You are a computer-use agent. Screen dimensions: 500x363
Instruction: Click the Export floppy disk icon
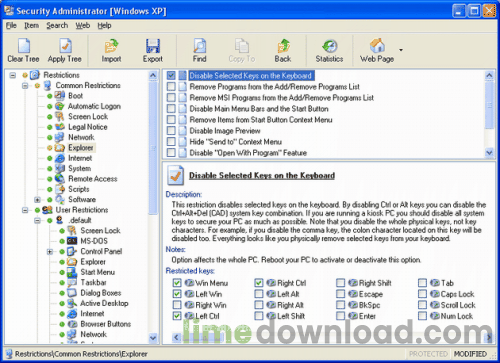(x=153, y=46)
